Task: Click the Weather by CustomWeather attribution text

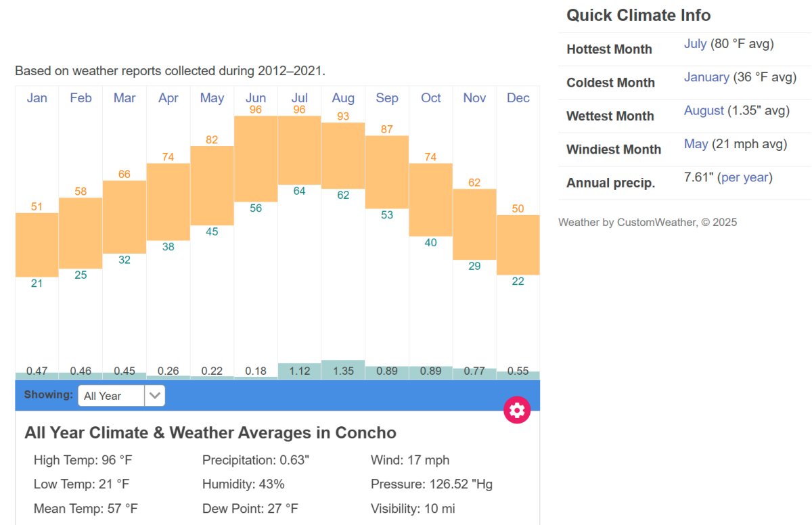Action: [648, 222]
